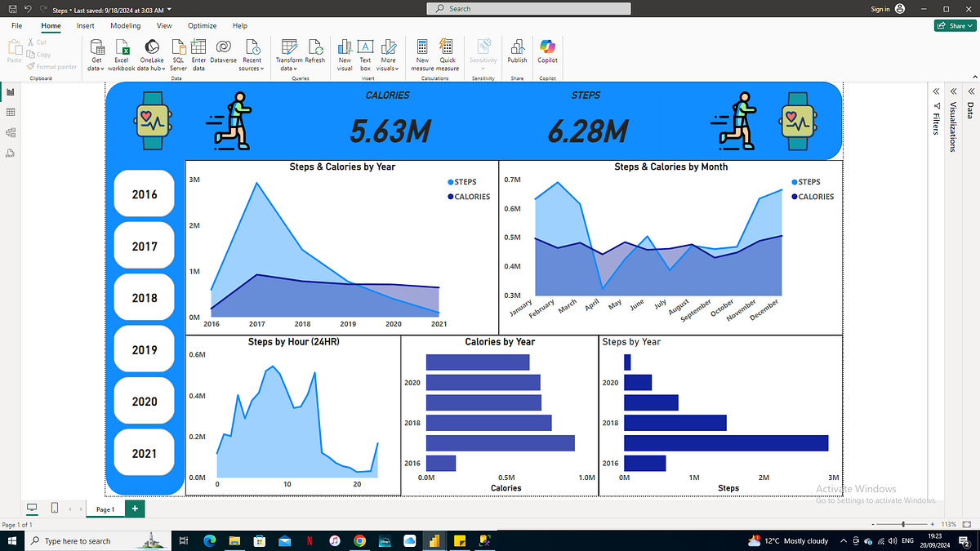
Task: Open the Table view from the left sidebar
Action: (x=11, y=112)
